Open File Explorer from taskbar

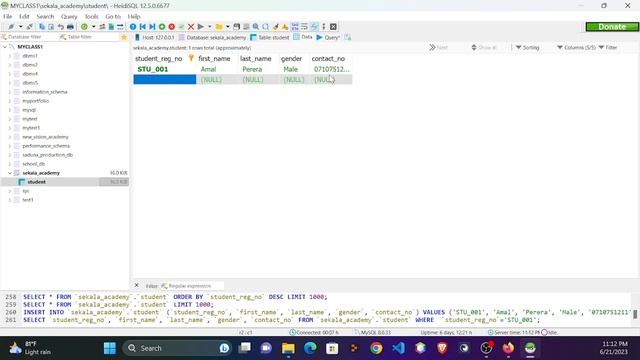point(288,348)
